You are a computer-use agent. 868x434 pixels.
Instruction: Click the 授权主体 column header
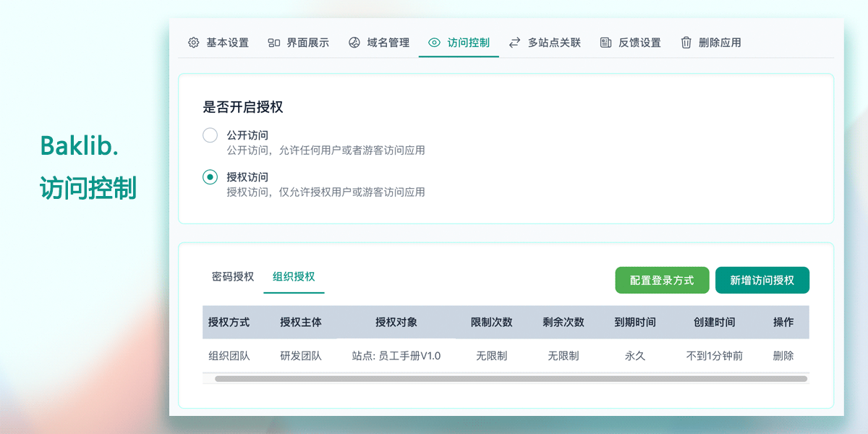coord(301,322)
